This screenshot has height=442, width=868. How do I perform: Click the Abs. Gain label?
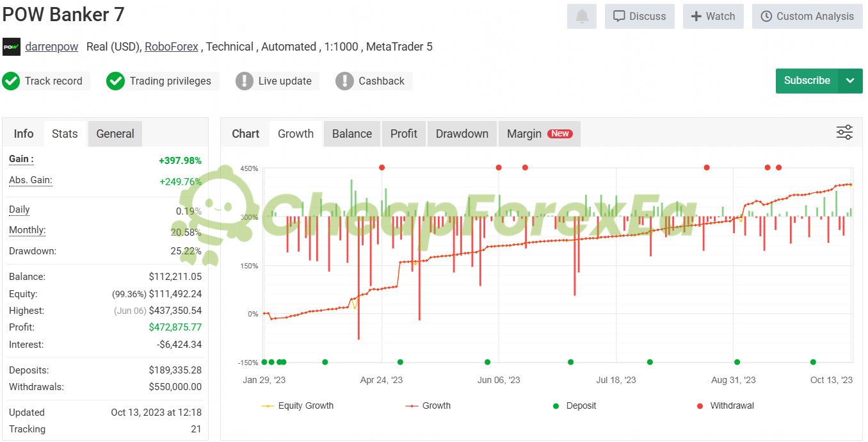coord(31,180)
